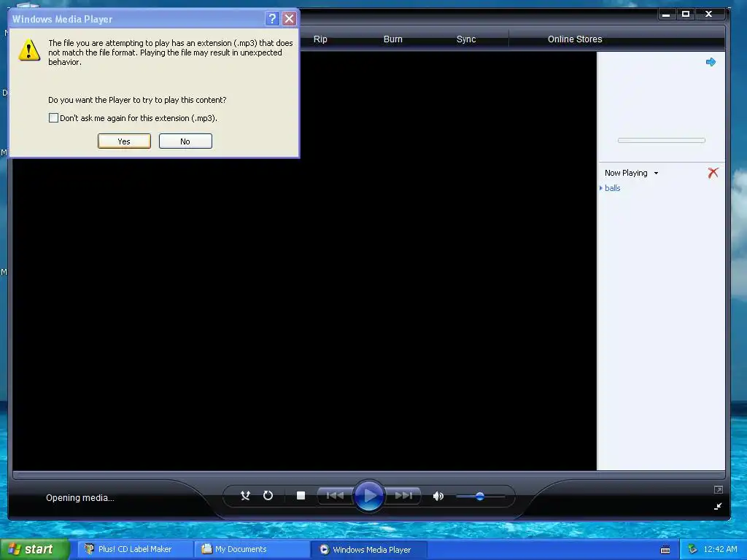The width and height of the screenshot is (747, 560).
Task: Click the keyboard icon in system tray
Action: tap(665, 550)
